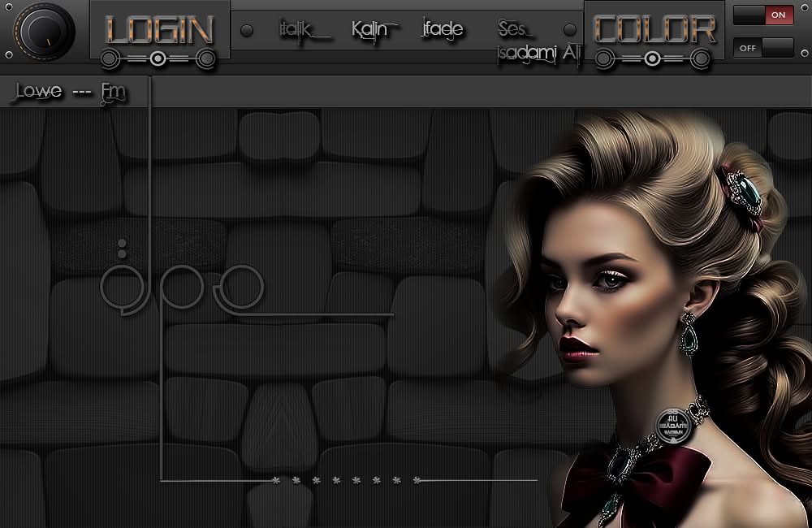Toggle the Ses sound option

point(513,29)
